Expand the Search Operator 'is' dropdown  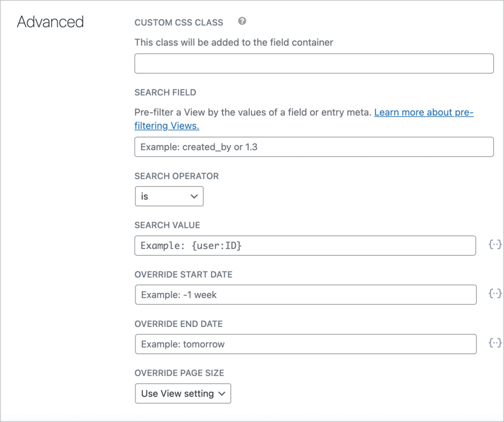(x=169, y=196)
